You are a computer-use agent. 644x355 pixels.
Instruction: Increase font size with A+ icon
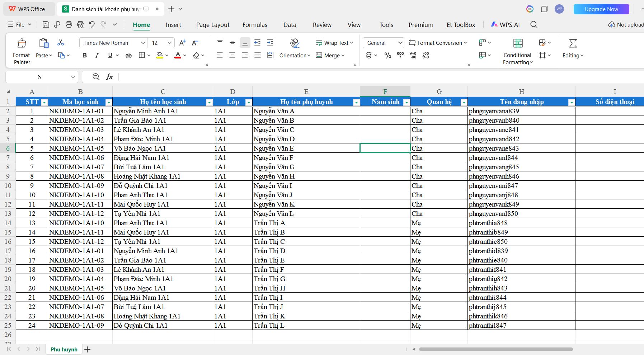tap(182, 43)
